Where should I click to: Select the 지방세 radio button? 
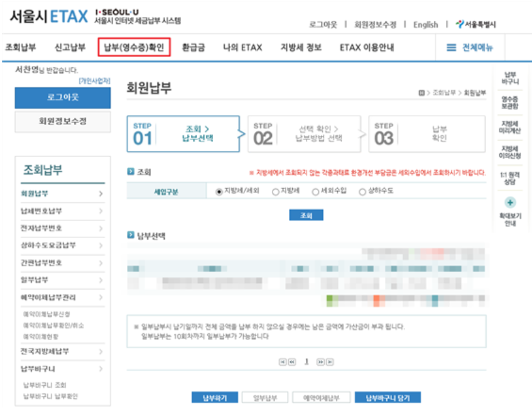pyautogui.click(x=276, y=192)
